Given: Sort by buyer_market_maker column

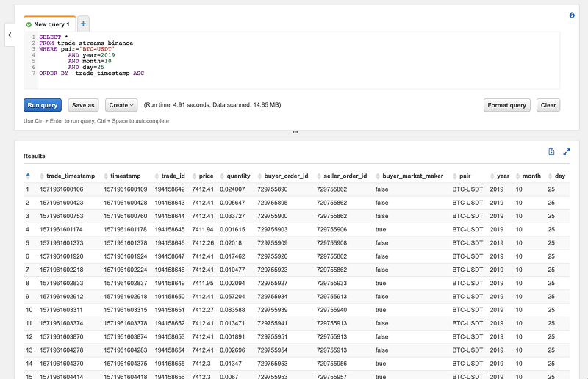Looking at the screenshot, I should (x=409, y=176).
